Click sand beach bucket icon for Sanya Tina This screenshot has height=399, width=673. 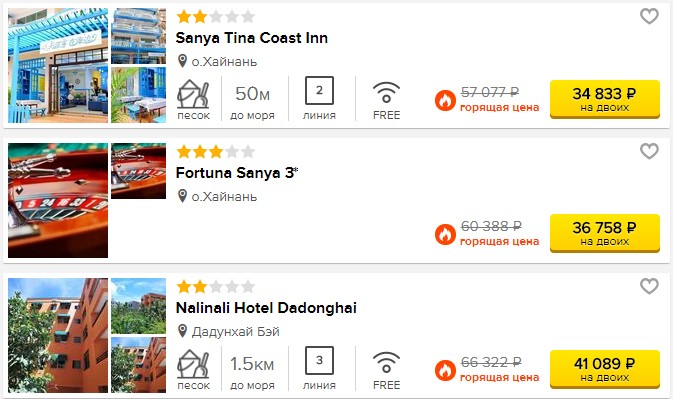pyautogui.click(x=193, y=94)
